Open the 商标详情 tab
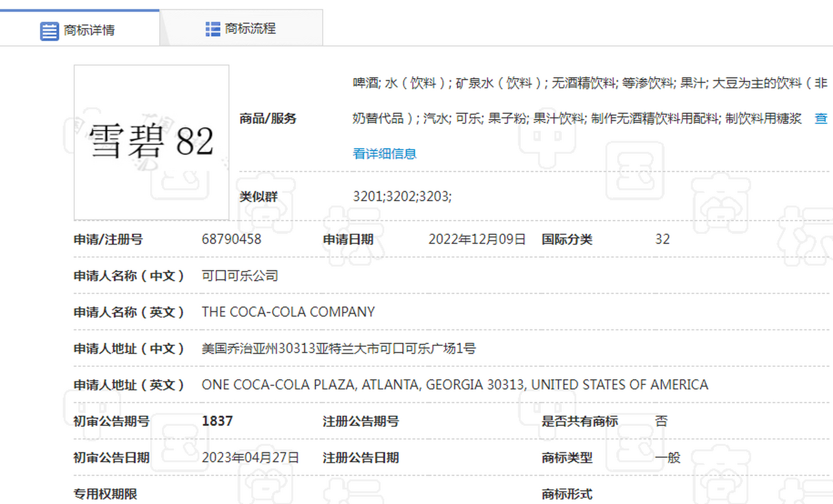Image resolution: width=833 pixels, height=504 pixels. [x=80, y=28]
